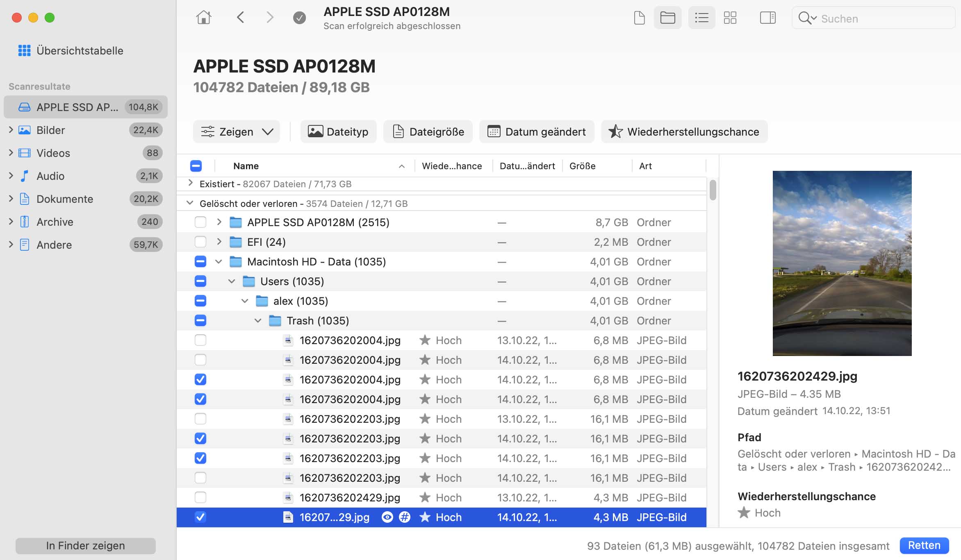Select the last 1620736202203.jpg row, unchecked, dated 14.10.22
The image size is (961, 560).
[442, 478]
